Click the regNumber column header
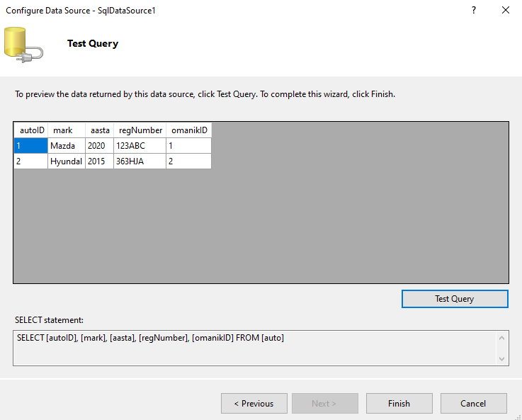Image resolution: width=522 pixels, height=420 pixels. (x=140, y=130)
